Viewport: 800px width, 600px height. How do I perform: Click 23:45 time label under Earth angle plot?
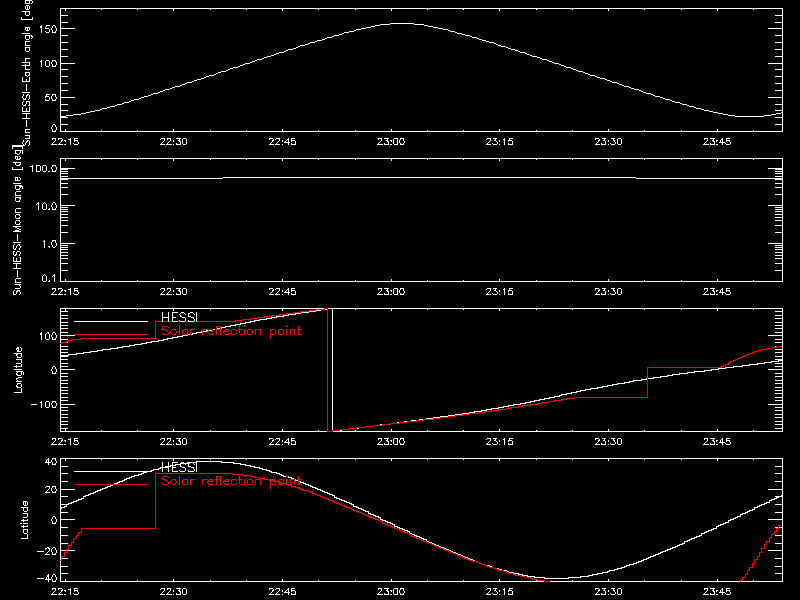[717, 142]
